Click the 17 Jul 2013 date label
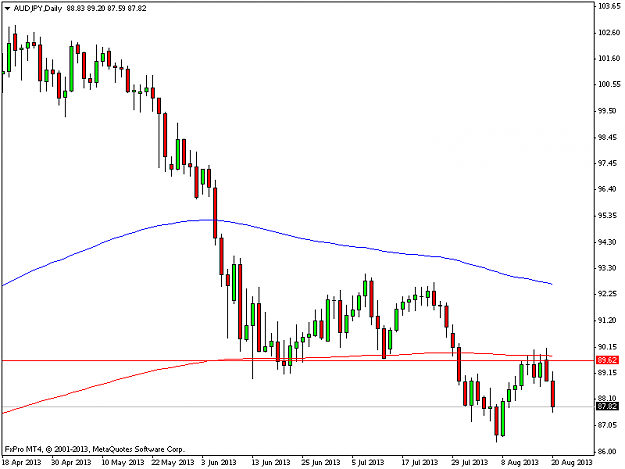The width and height of the screenshot is (625, 469). [419, 462]
